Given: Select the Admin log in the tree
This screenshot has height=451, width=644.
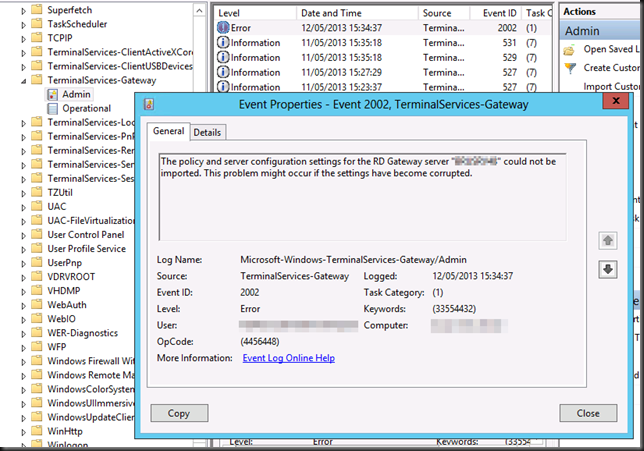Looking at the screenshot, I should (76, 94).
